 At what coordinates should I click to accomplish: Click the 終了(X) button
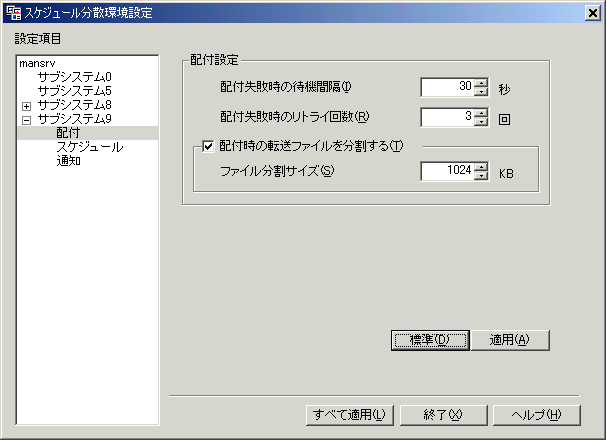point(443,415)
